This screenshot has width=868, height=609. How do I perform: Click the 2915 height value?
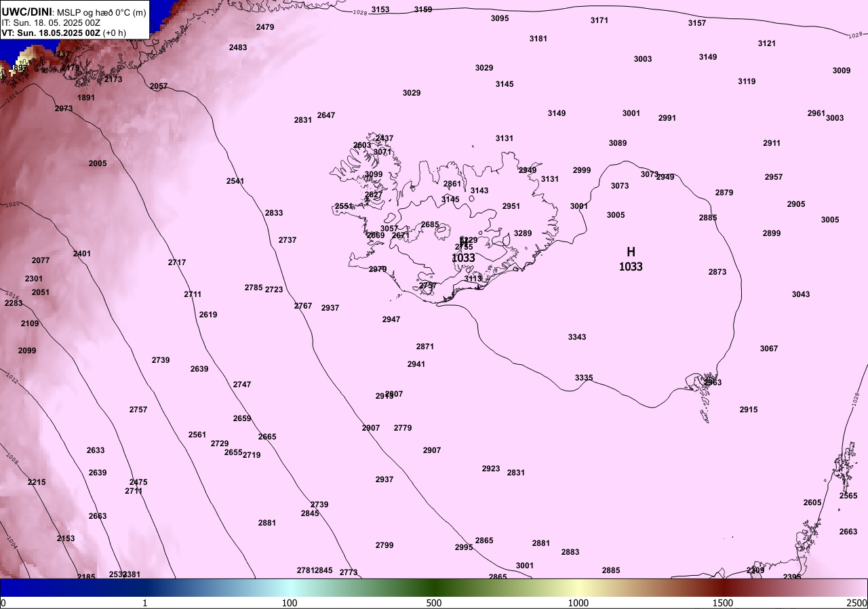pyautogui.click(x=749, y=410)
